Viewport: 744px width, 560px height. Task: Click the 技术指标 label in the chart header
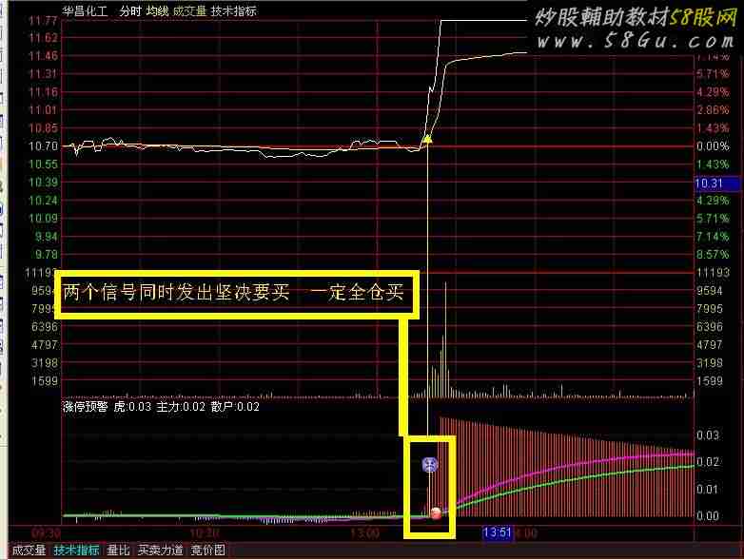click(x=234, y=11)
